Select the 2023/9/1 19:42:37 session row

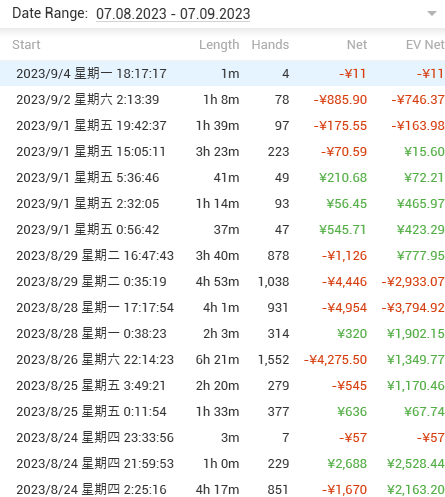[x=222, y=125]
